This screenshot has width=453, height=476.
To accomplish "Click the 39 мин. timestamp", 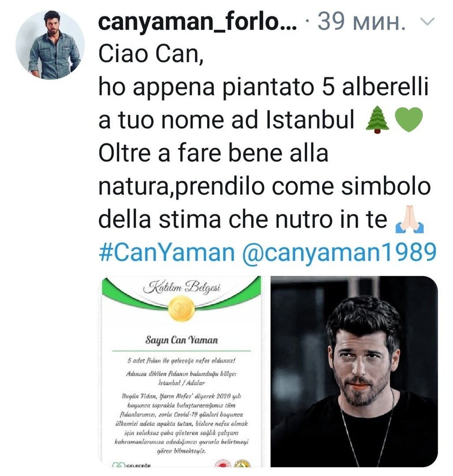I will click(x=362, y=22).
